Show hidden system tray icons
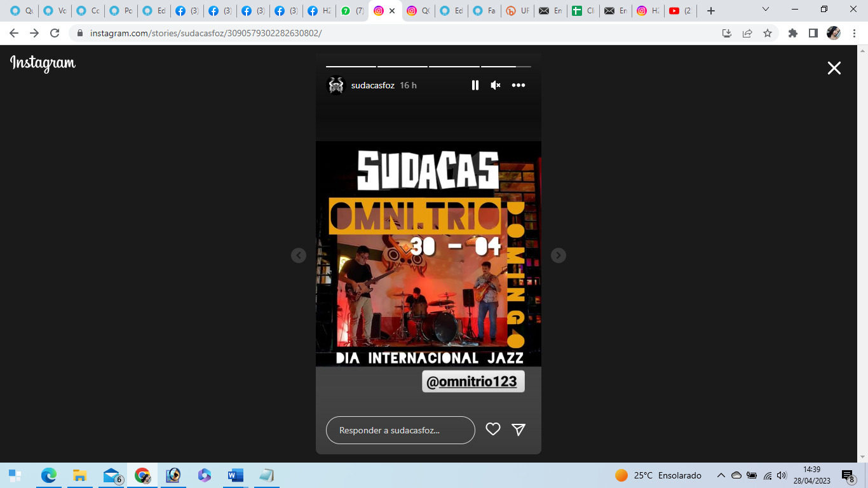 (x=721, y=475)
